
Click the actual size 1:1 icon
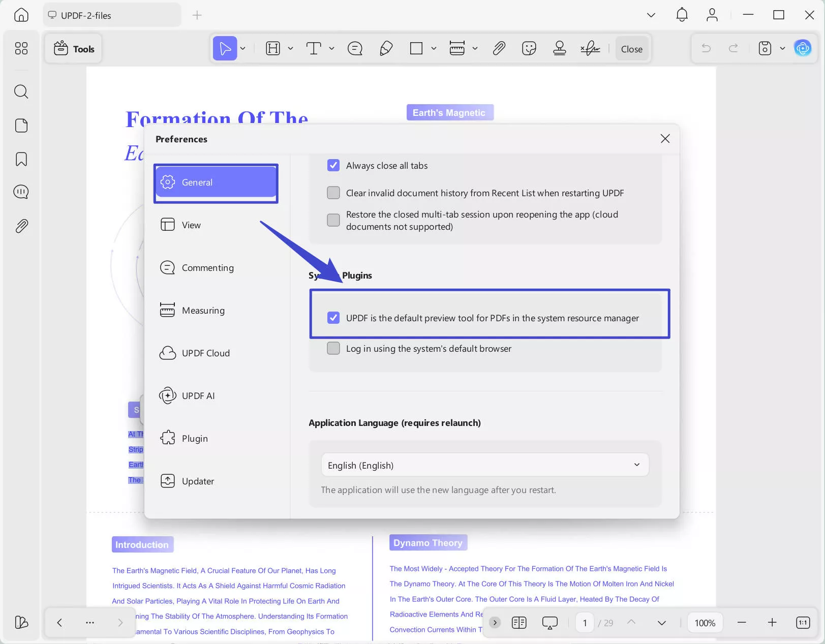[803, 623]
